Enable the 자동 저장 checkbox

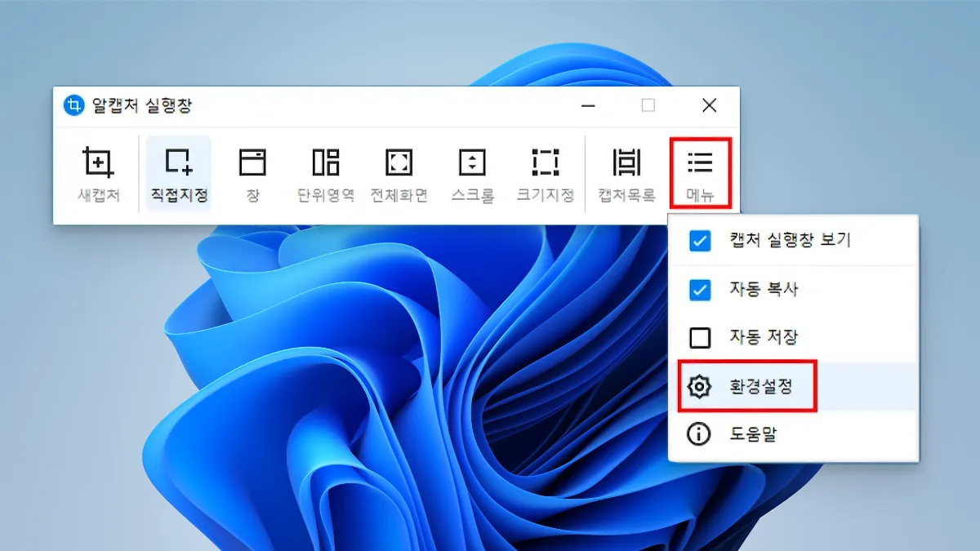(x=700, y=337)
